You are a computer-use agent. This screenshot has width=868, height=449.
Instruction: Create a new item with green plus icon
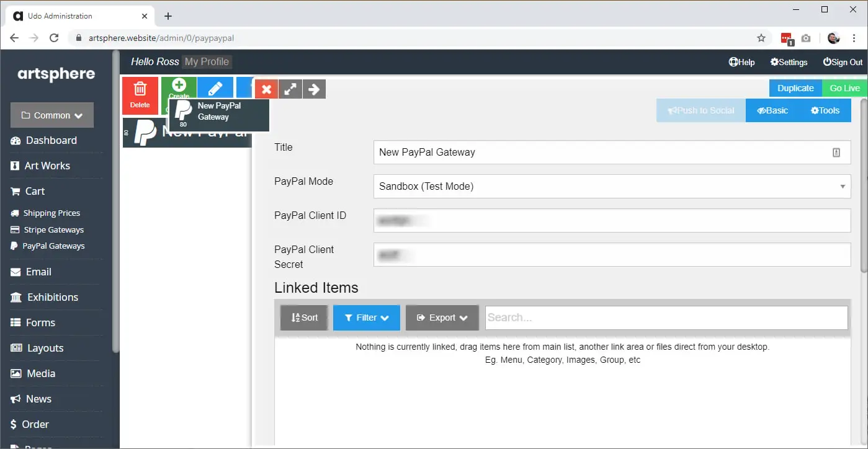(179, 89)
